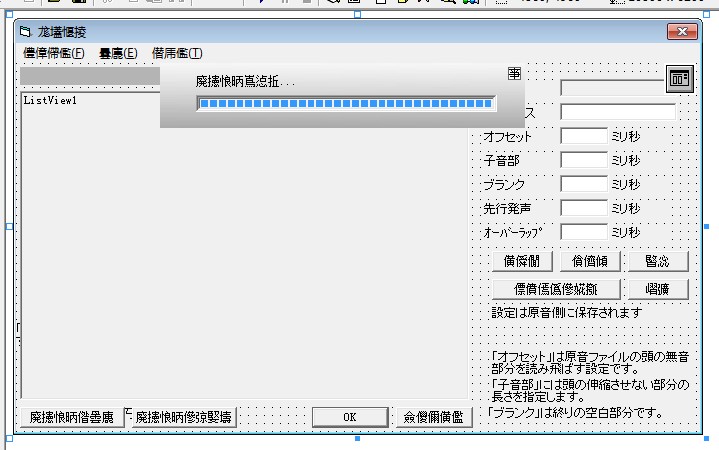
Task: Focus the オフセット input field
Action: 584,136
